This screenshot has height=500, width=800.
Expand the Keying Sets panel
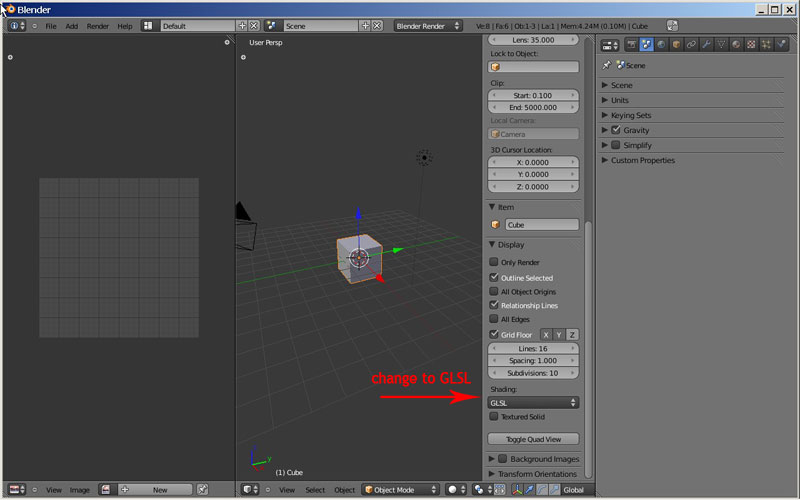(x=631, y=115)
